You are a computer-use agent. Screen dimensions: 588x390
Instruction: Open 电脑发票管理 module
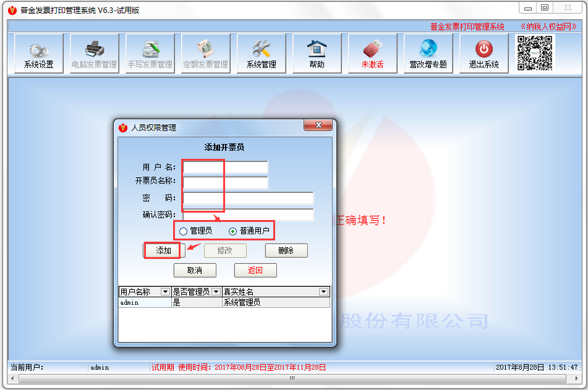click(93, 53)
